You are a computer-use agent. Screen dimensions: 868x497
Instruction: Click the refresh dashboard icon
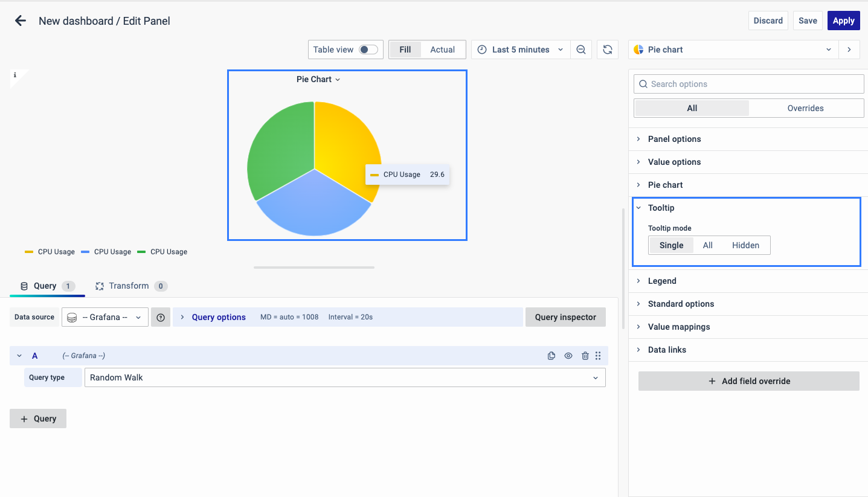tap(608, 50)
